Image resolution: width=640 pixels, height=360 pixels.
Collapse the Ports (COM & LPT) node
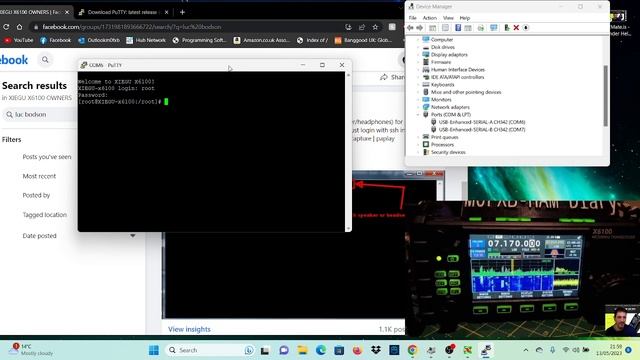418,115
